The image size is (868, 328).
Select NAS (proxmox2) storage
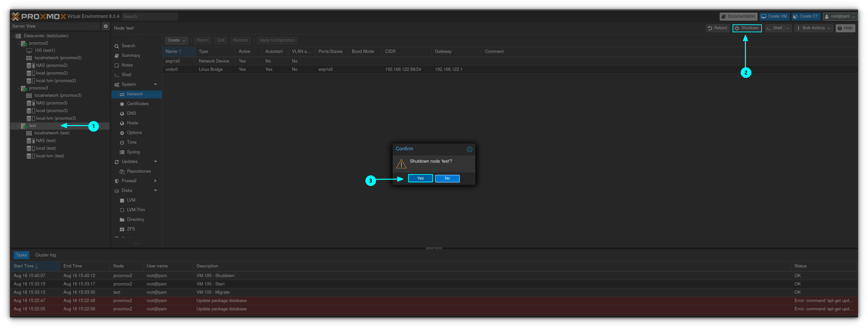[52, 66]
